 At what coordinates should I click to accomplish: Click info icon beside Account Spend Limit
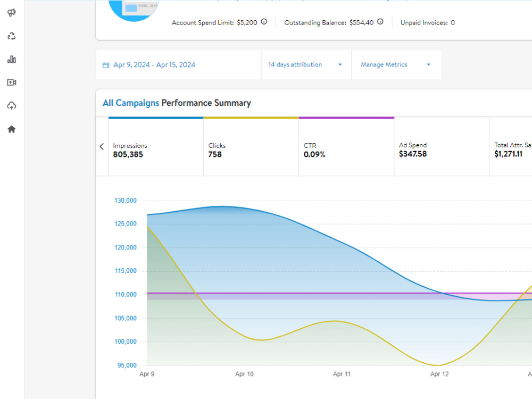tap(264, 22)
